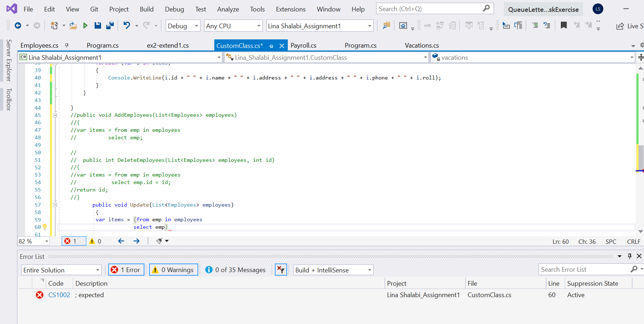Viewport: 644px width, 324px height.
Task: Click into the Search (Ctrl+Q) box
Action: tap(429, 9)
